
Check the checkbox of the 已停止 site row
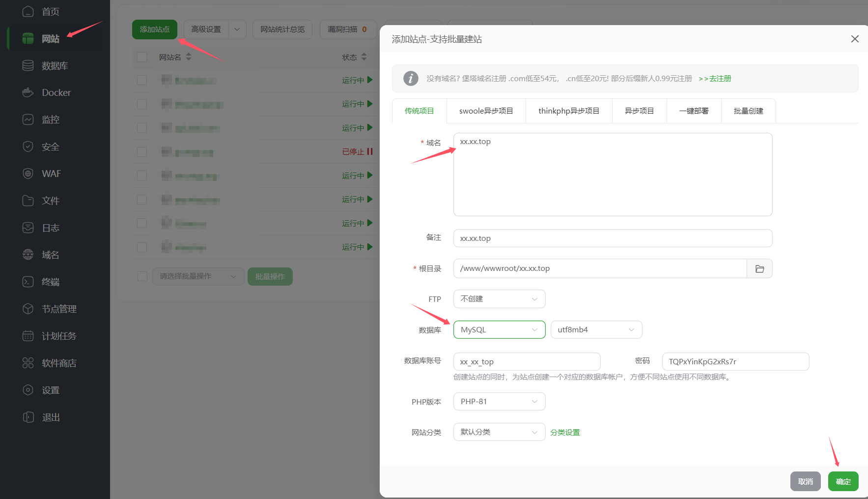click(141, 151)
